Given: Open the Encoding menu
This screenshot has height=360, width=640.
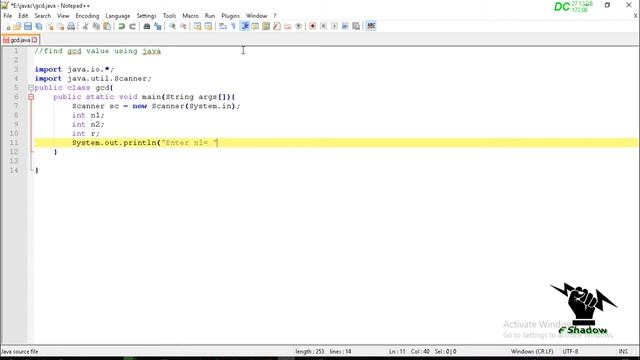Looking at the screenshot, I should tap(87, 16).
